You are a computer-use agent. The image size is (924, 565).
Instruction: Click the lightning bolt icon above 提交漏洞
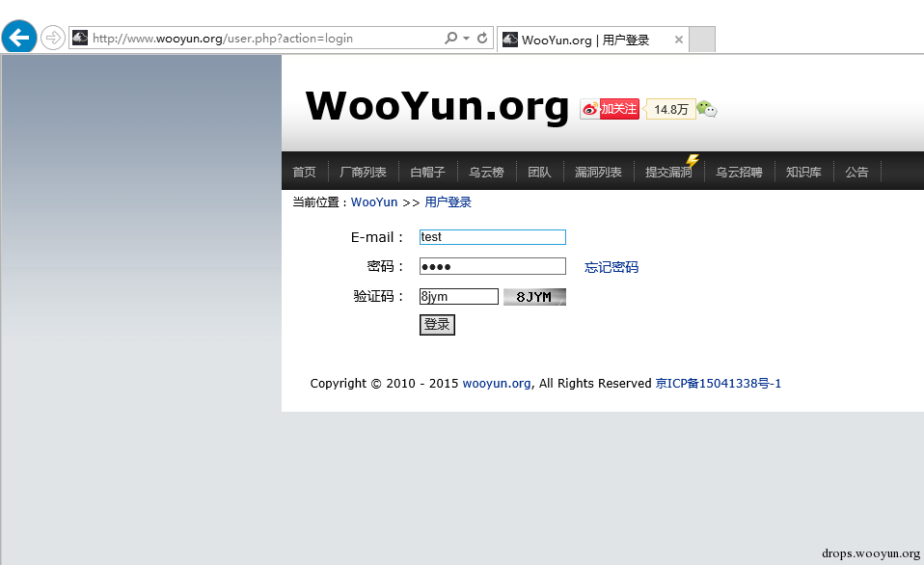pyautogui.click(x=693, y=160)
